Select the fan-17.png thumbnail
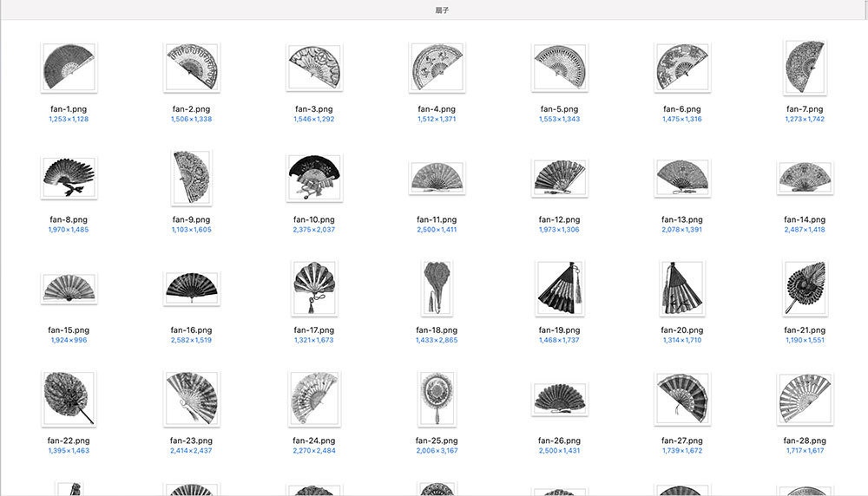Image resolution: width=868 pixels, height=496 pixels. 314,288
